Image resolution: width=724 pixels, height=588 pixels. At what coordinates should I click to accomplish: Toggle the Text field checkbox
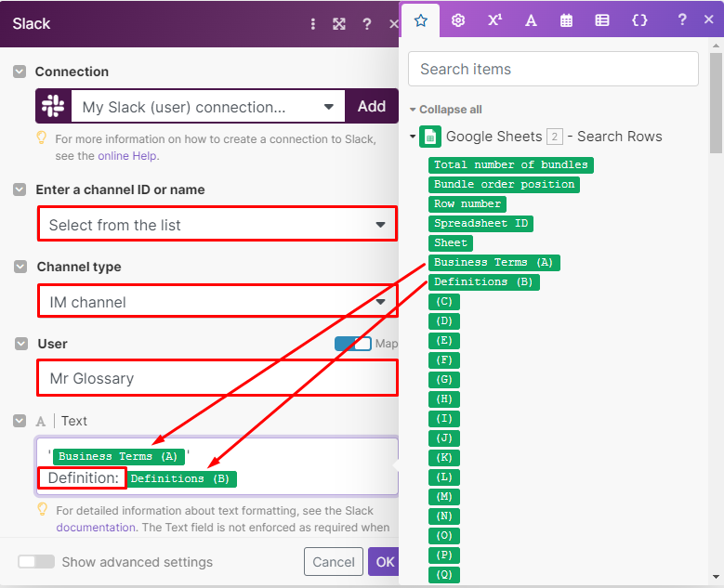[x=20, y=421]
